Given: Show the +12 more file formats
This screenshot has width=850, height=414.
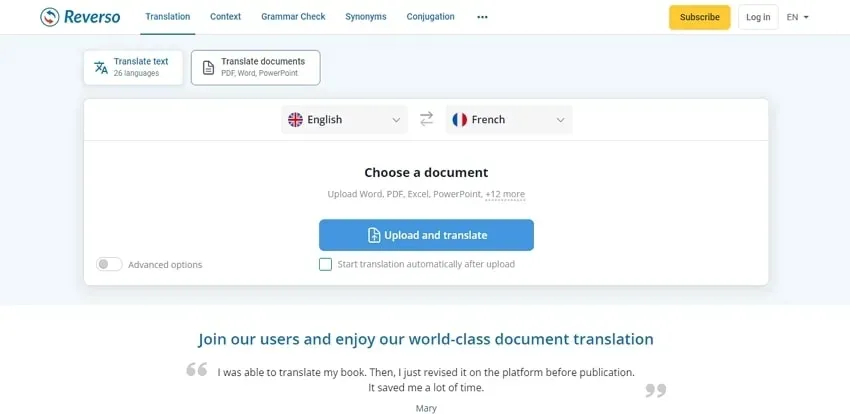Looking at the screenshot, I should pyautogui.click(x=505, y=194).
